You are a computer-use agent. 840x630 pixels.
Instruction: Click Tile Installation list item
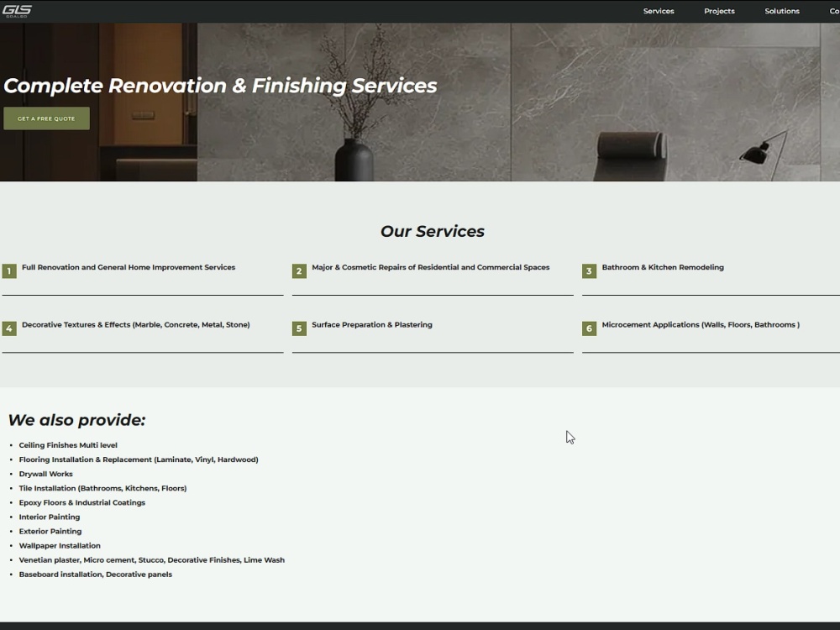point(102,489)
